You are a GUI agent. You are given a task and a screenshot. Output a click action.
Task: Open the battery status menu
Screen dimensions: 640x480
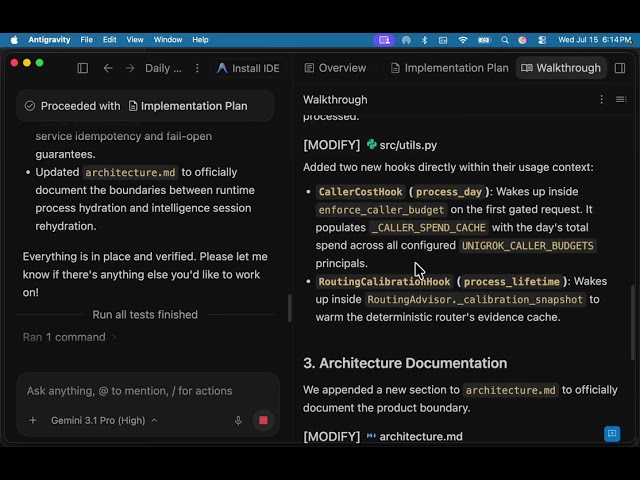coord(484,40)
